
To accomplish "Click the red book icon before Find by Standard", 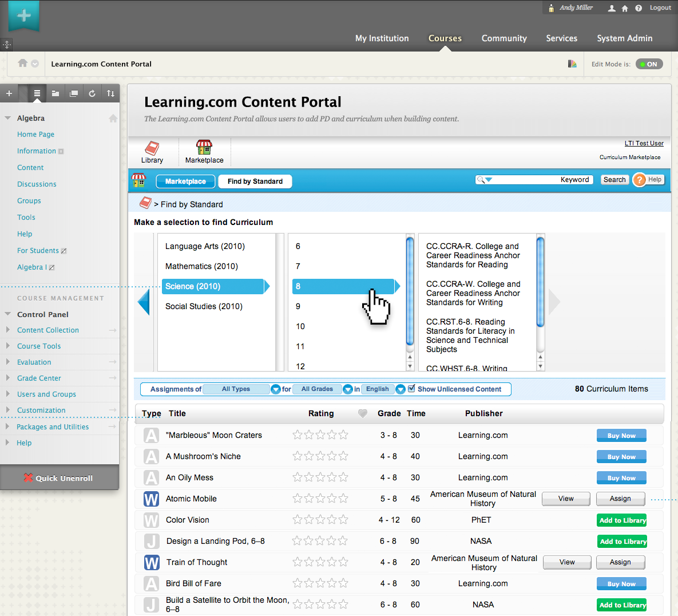I will tap(146, 203).
